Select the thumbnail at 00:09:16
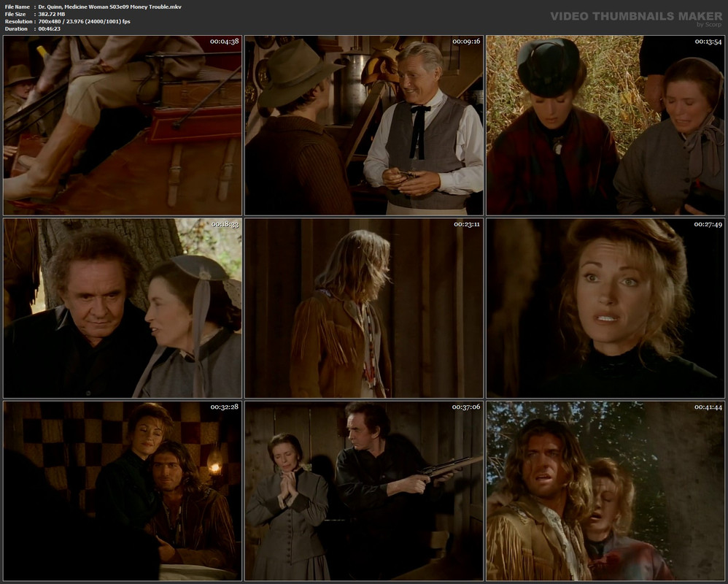 pos(364,126)
